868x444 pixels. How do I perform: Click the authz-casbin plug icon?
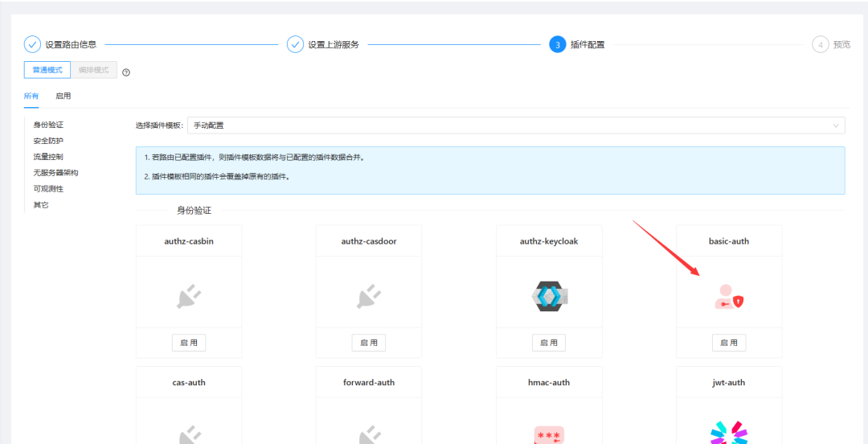189,295
